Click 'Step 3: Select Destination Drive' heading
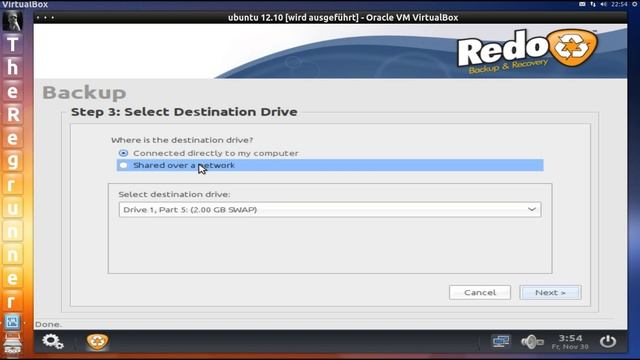 coord(184,112)
